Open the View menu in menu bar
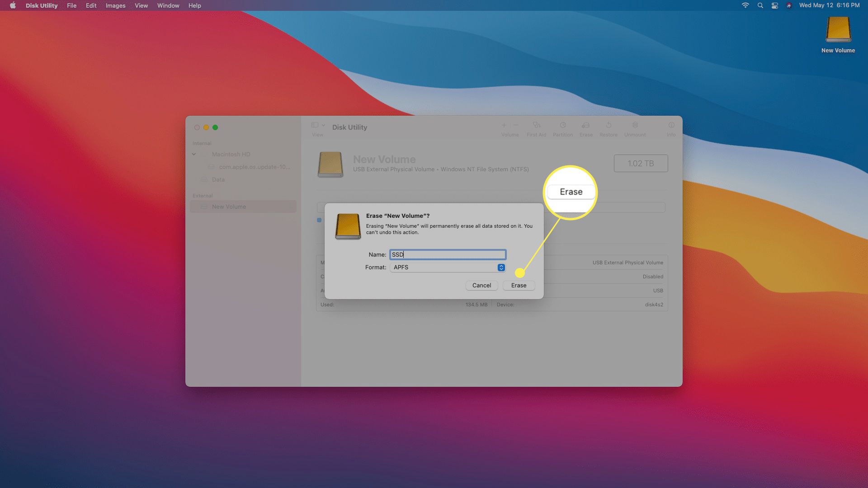The height and width of the screenshot is (488, 868). [x=141, y=5]
